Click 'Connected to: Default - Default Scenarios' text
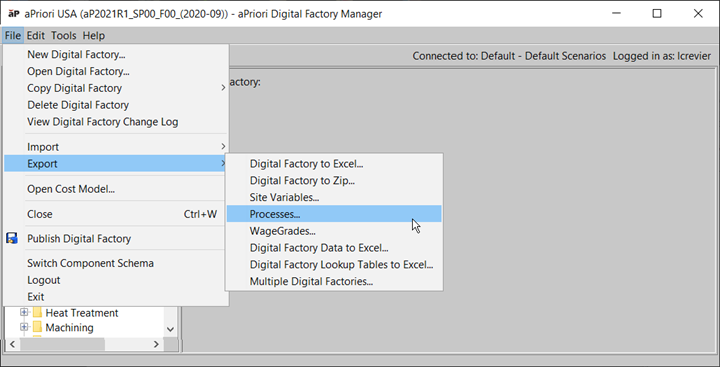Screen dimensions: 720x367 [x=509, y=56]
